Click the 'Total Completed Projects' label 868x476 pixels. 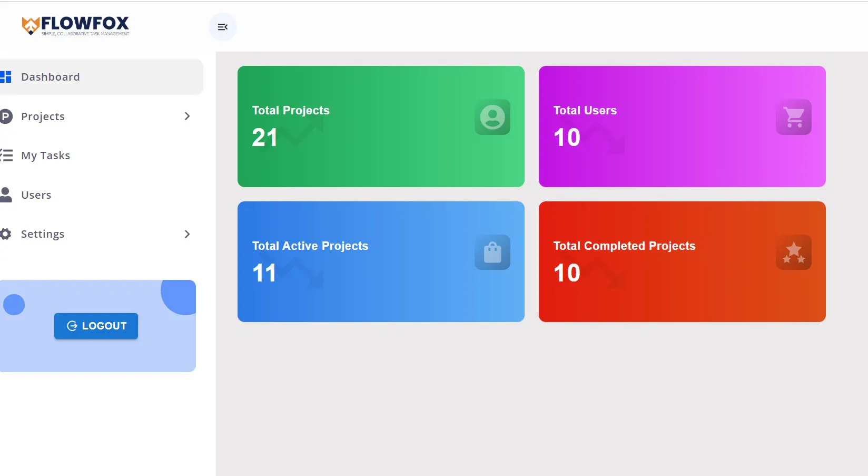click(x=624, y=246)
